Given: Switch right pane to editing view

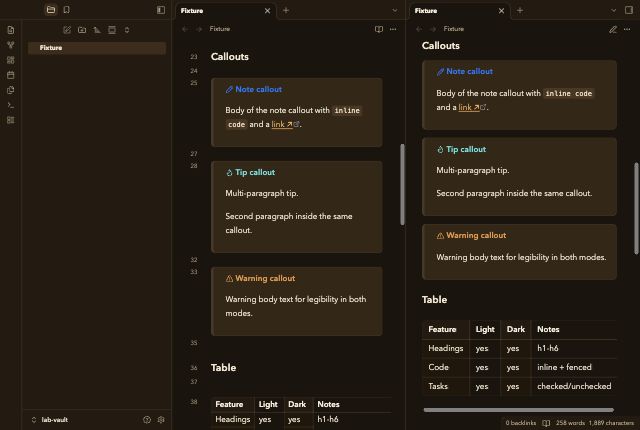Looking at the screenshot, I should point(613,29).
